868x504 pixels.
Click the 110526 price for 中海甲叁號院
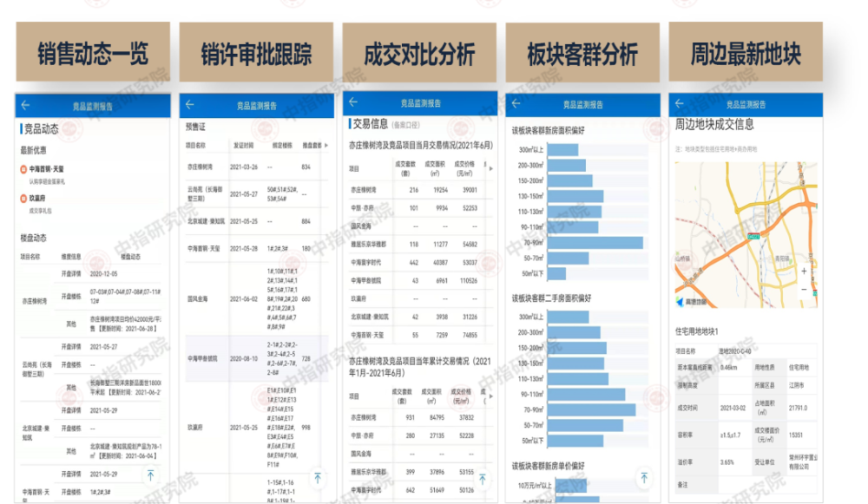pos(469,280)
